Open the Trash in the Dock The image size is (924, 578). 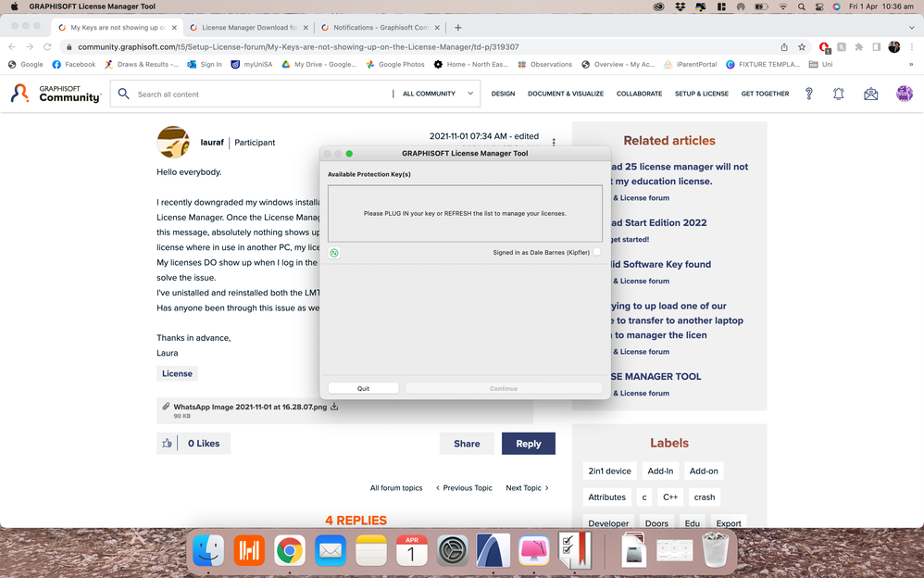coord(716,550)
